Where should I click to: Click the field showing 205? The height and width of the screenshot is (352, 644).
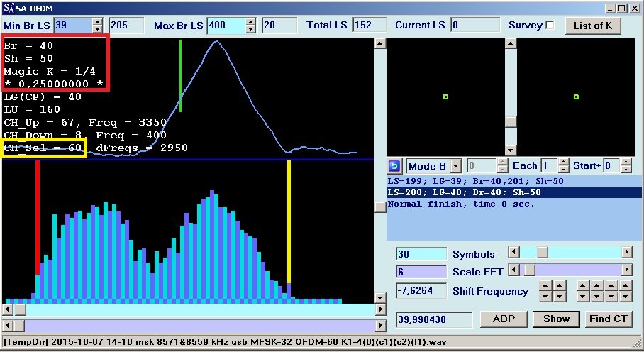[x=126, y=26]
